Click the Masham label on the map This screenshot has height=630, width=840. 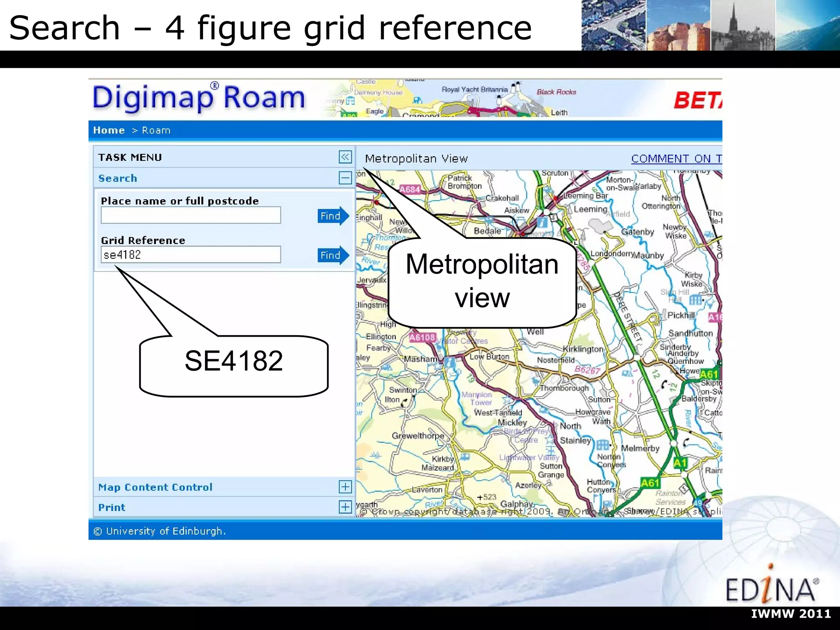(x=420, y=359)
